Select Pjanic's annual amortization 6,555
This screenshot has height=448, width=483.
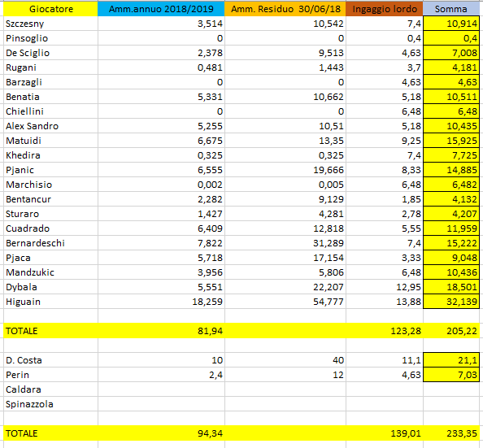point(161,170)
